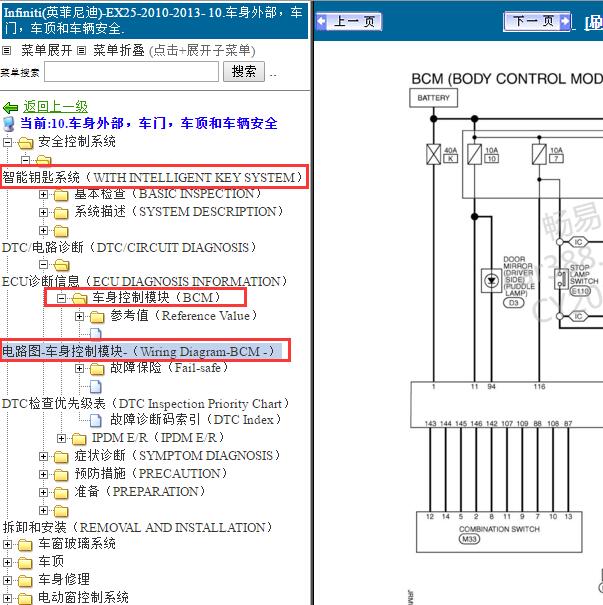Open 系统描述 SYSTEM DESCRIPTION folder
Viewport: 603px width, 605px height.
(179, 211)
